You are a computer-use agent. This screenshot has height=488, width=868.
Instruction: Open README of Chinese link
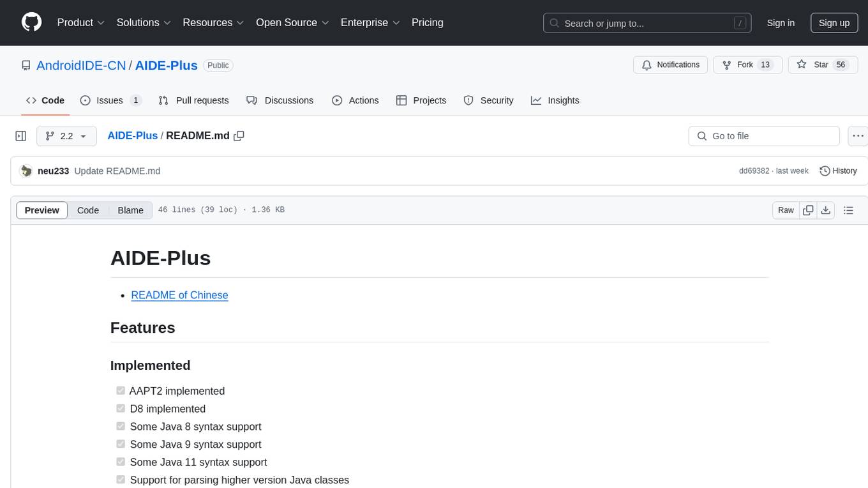click(x=179, y=295)
